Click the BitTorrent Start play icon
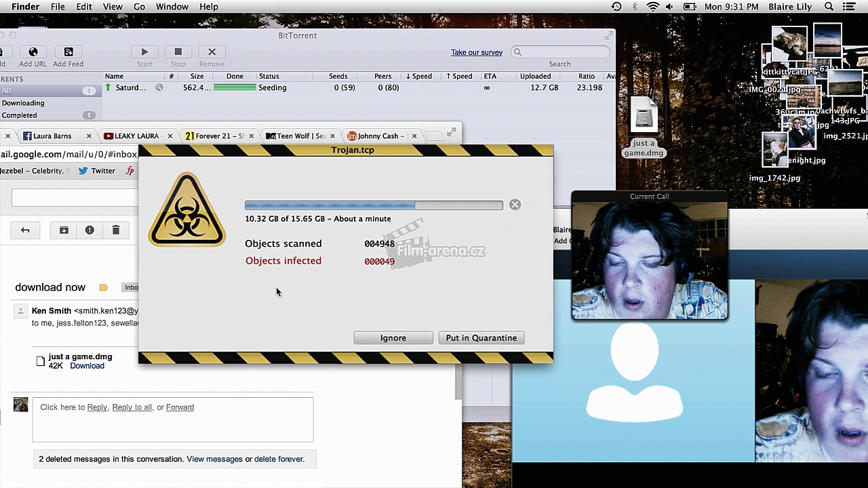 [144, 52]
